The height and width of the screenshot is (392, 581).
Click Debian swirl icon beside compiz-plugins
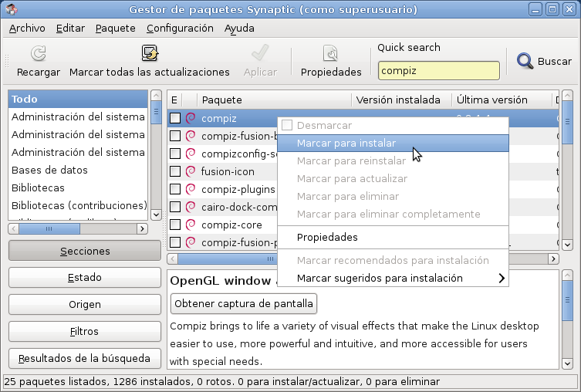(x=191, y=189)
